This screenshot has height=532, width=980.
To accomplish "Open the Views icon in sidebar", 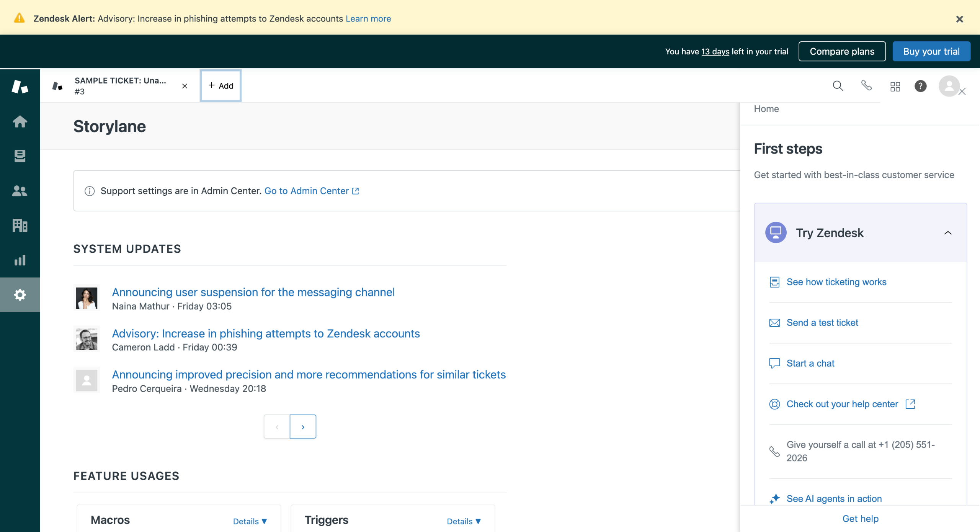I will click(20, 156).
